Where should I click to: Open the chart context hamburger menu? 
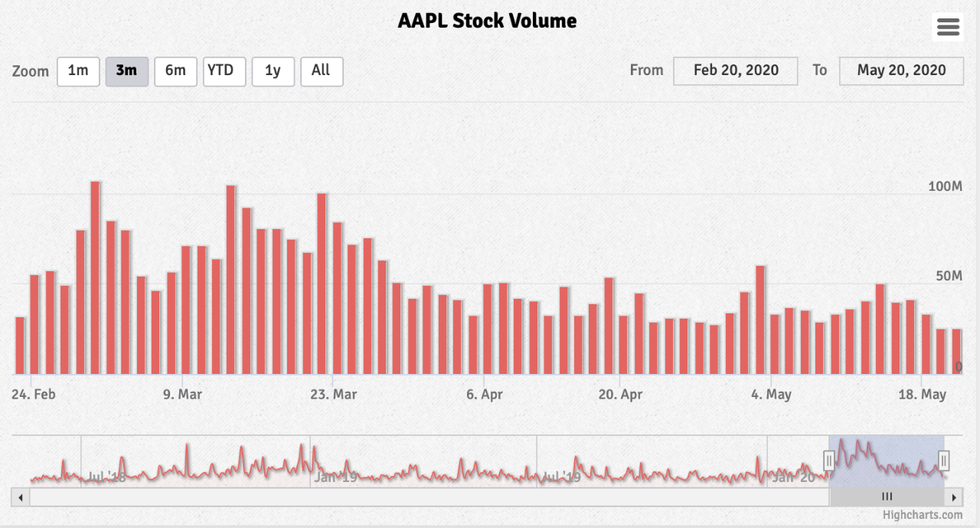[948, 28]
